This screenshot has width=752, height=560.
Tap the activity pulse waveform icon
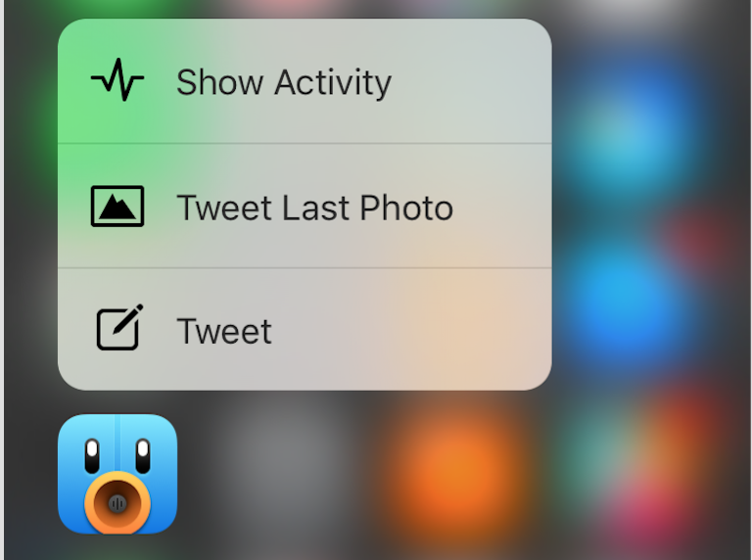point(117,80)
